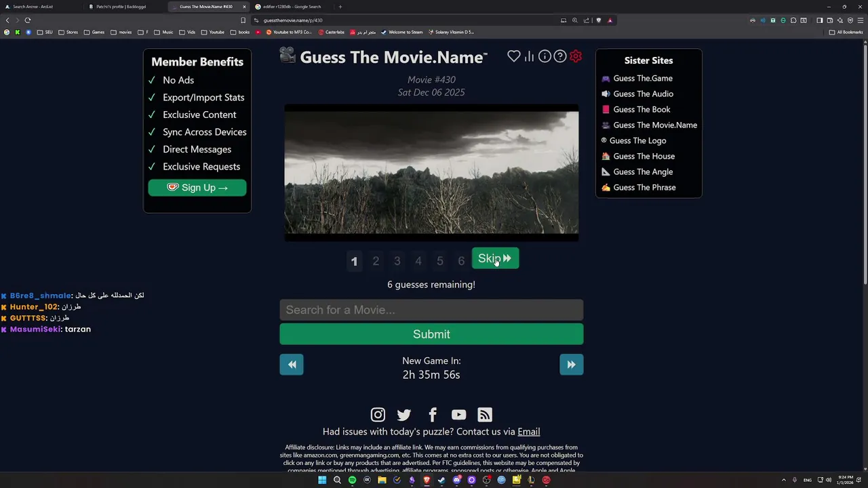
Task: Open Guess The Angle sister site
Action: (x=642, y=172)
